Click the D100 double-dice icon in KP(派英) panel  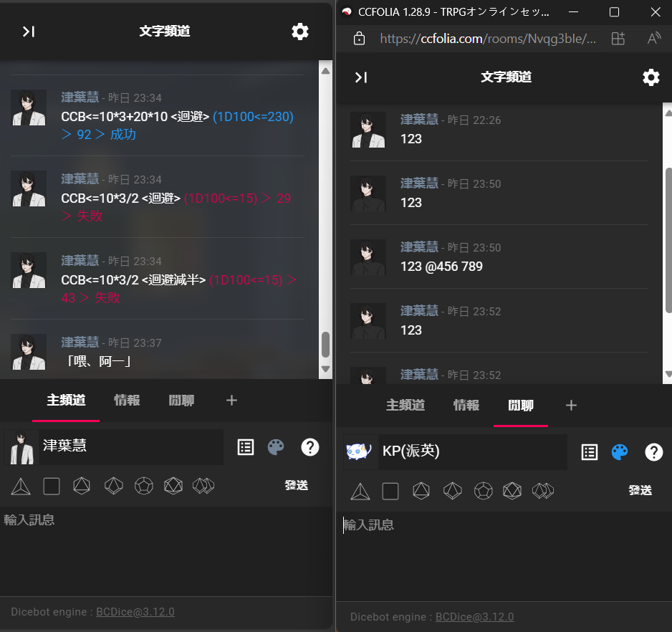click(x=542, y=491)
